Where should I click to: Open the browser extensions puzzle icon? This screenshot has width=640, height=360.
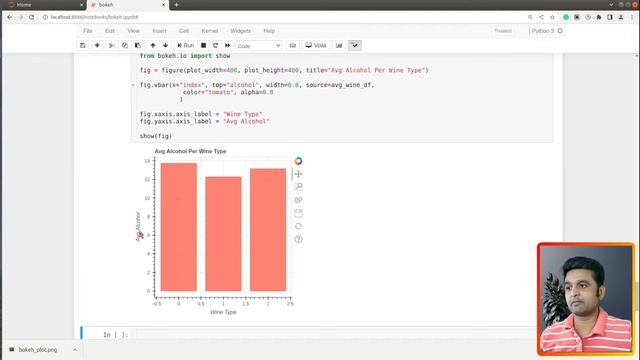[x=599, y=17]
